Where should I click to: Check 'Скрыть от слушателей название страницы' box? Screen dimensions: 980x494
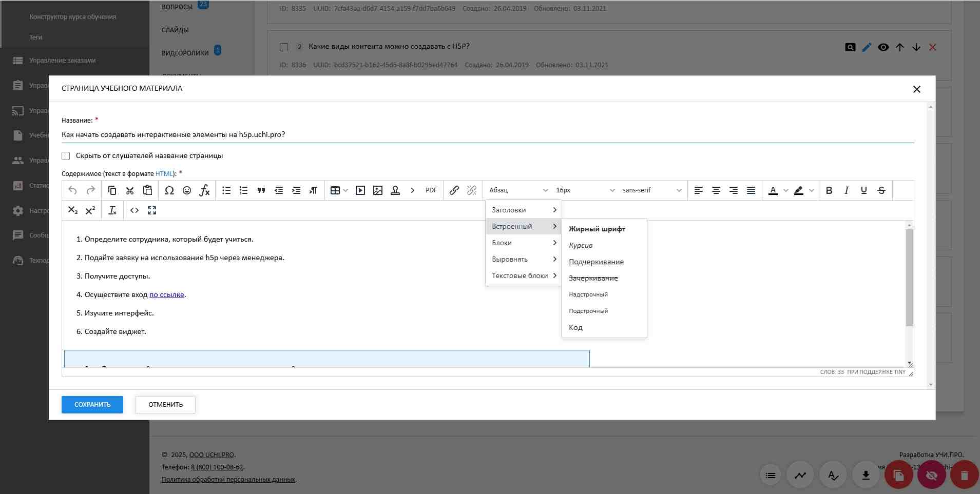[66, 156]
